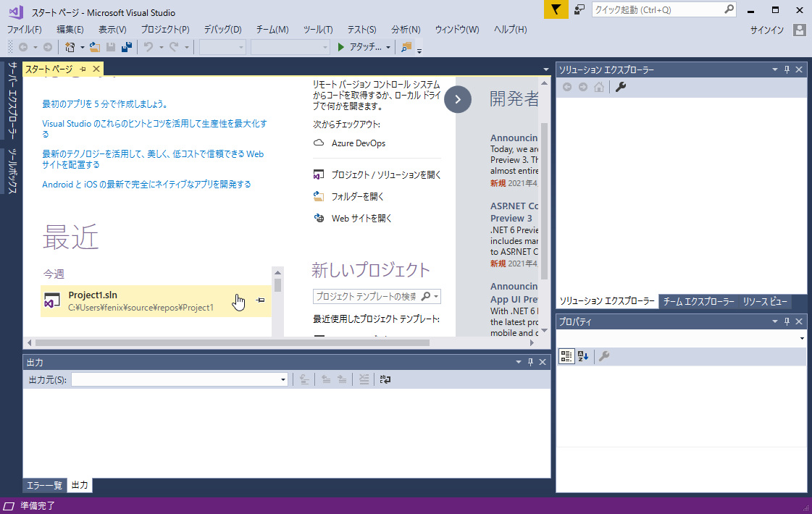The width and height of the screenshot is (812, 514).
Task: Toggle auto-hide pin of Properties panel
Action: [787, 321]
